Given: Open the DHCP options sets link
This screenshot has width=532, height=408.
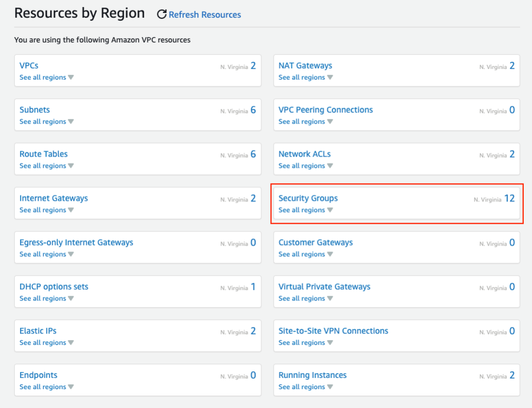Looking at the screenshot, I should 54,287.
